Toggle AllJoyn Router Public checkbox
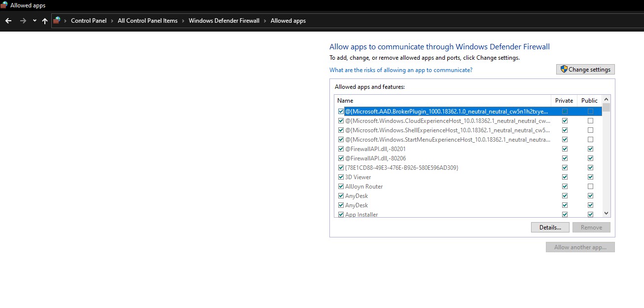 [x=590, y=187]
